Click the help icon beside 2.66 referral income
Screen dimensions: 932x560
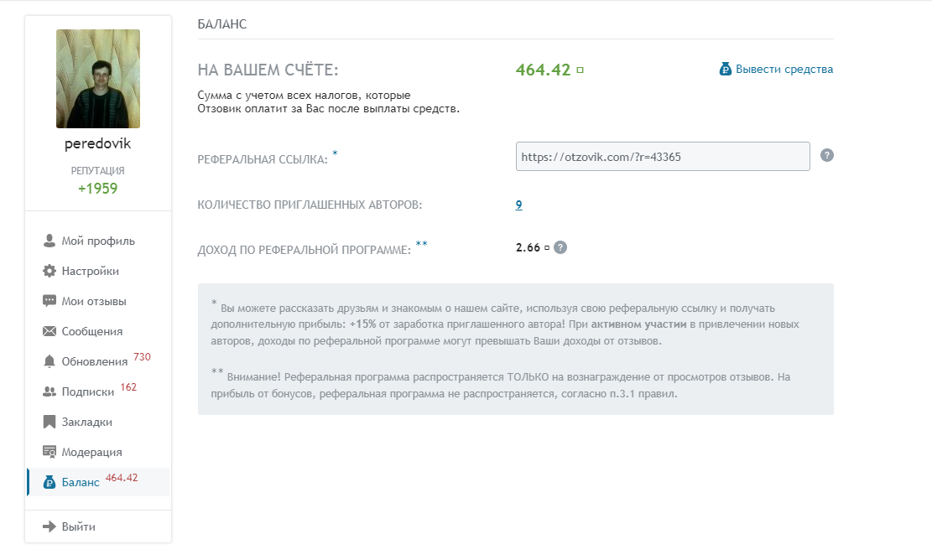[560, 247]
